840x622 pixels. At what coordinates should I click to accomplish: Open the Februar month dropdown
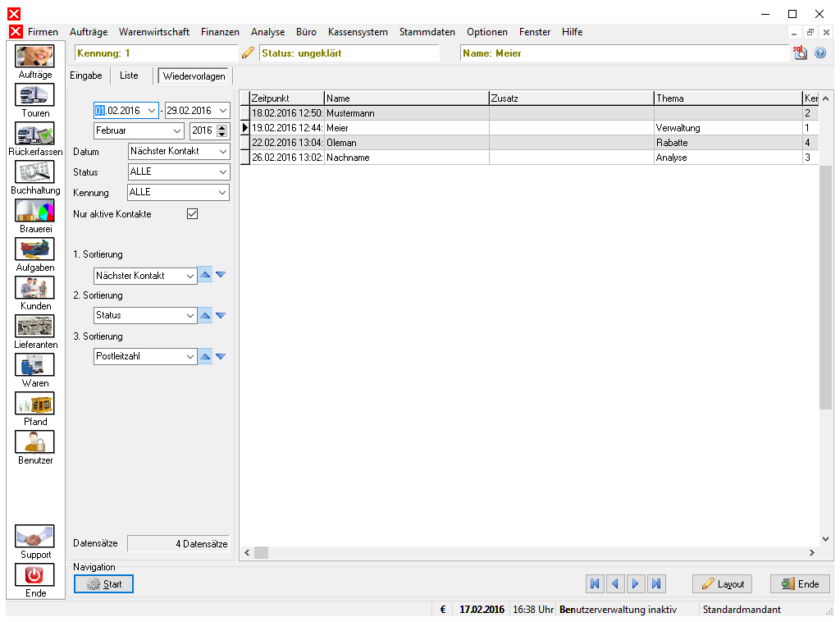[x=177, y=130]
